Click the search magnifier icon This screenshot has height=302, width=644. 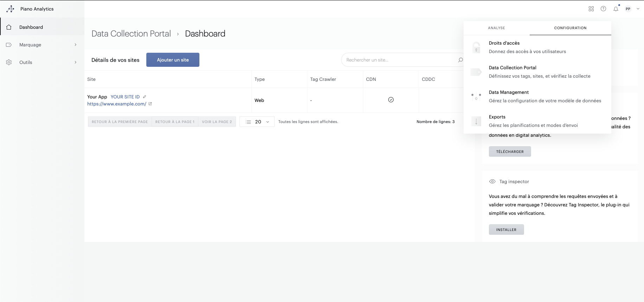pyautogui.click(x=460, y=60)
